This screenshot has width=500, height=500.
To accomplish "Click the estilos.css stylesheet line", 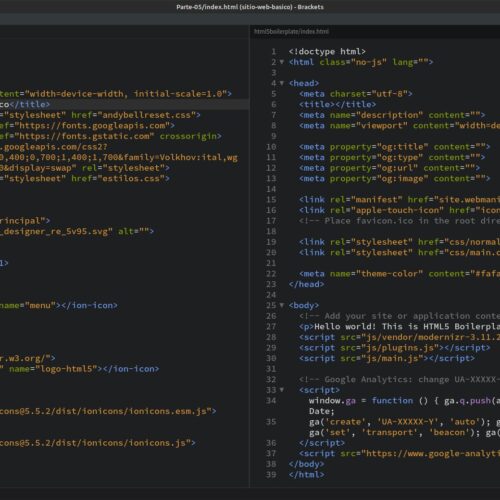I will [85, 179].
